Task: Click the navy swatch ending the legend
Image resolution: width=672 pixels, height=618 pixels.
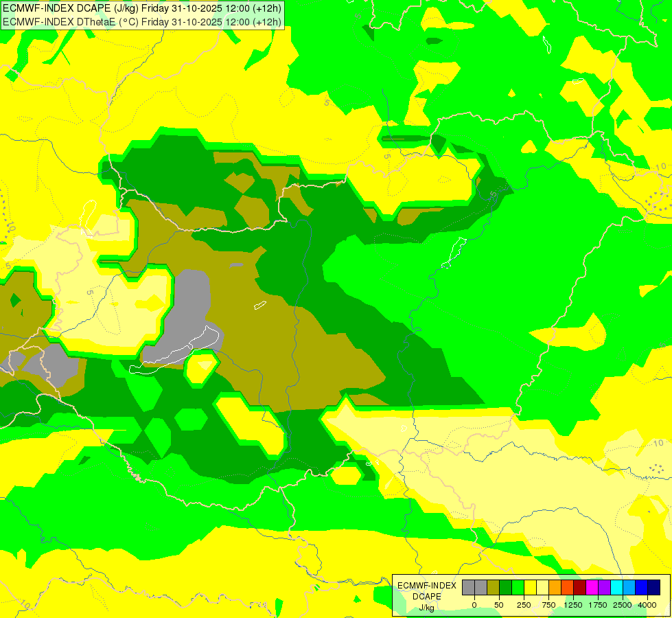Action: tap(653, 588)
